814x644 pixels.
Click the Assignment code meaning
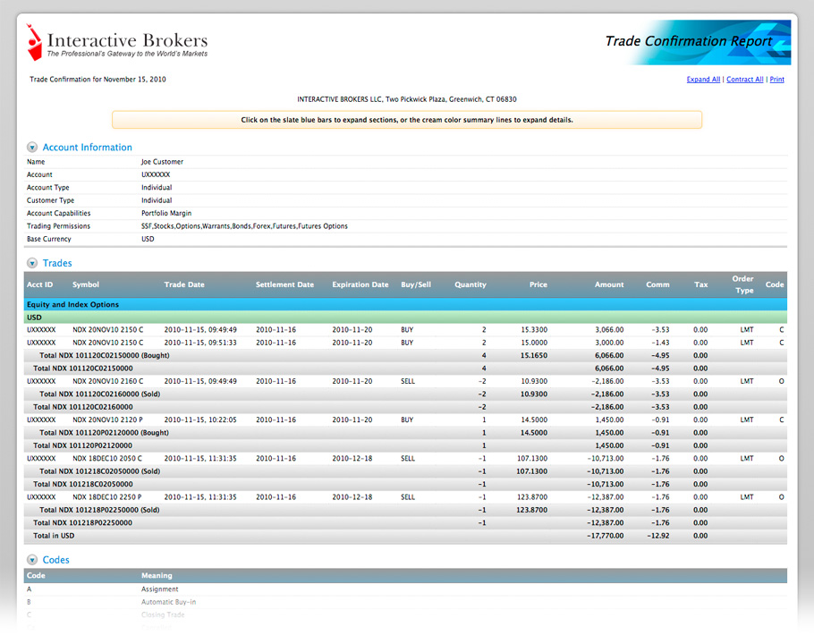coord(159,589)
